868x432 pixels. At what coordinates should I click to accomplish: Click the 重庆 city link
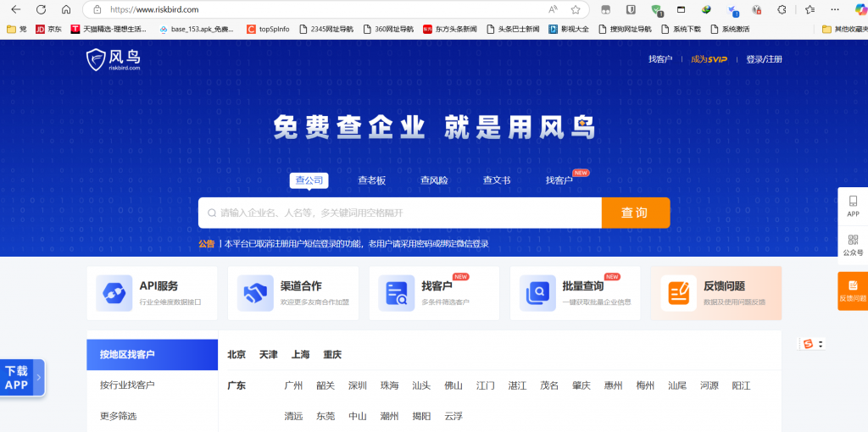point(332,355)
